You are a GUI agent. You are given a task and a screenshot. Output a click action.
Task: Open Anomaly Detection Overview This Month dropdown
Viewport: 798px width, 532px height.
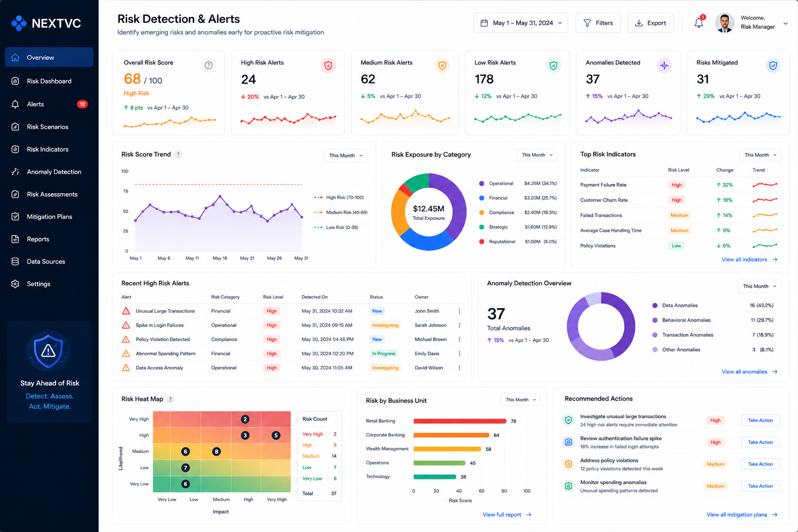click(759, 286)
